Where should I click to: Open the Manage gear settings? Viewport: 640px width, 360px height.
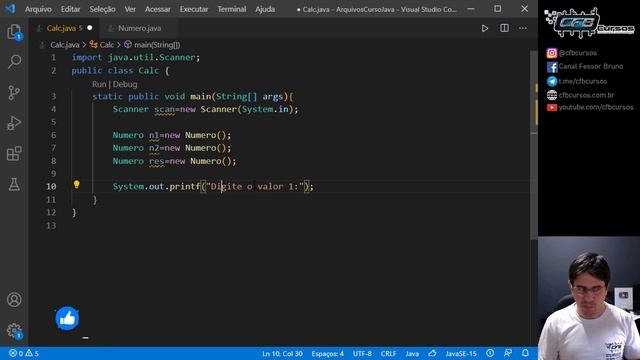(14, 331)
